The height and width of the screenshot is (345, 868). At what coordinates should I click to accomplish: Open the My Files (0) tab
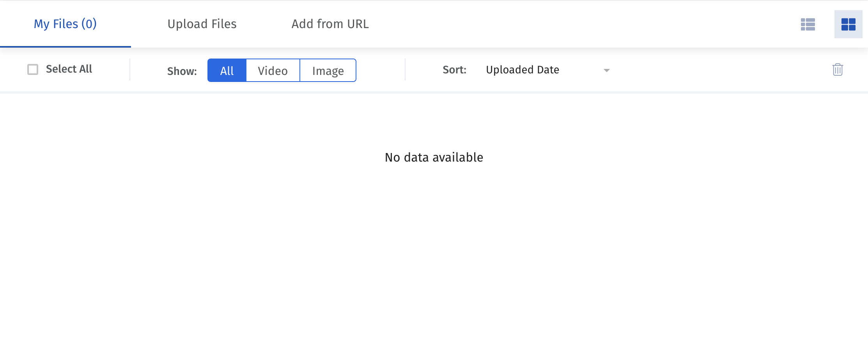point(65,24)
